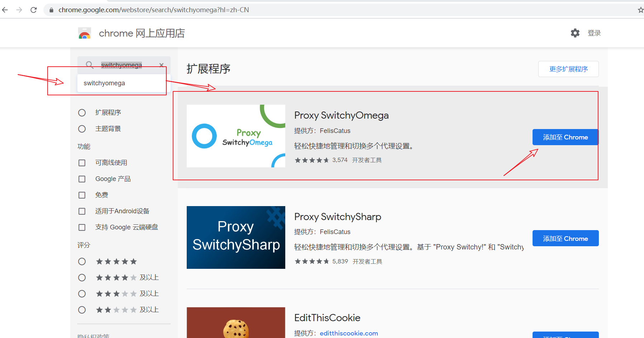The image size is (644, 338).
Task: Click the search magnifier icon
Action: point(90,65)
